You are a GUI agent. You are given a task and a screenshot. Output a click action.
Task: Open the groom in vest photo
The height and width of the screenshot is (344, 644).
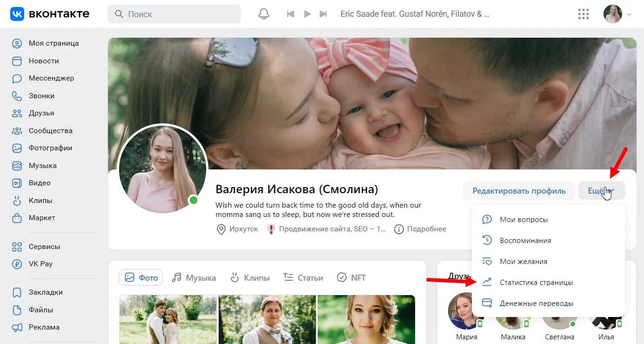[267, 319]
